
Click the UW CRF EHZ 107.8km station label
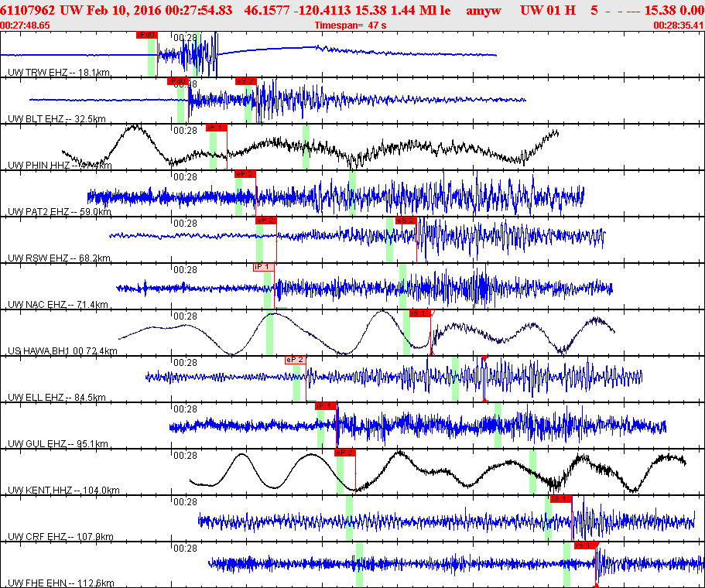tap(60, 537)
